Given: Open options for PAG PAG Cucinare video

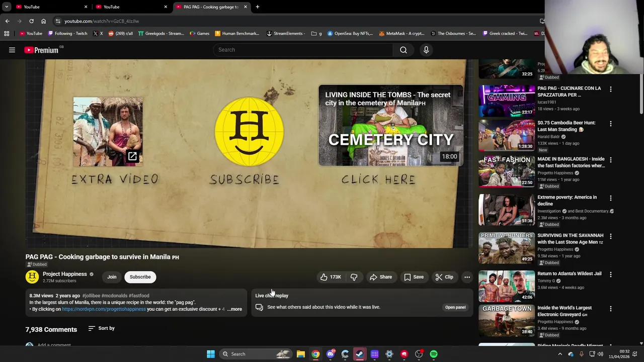Looking at the screenshot, I should click(x=611, y=89).
